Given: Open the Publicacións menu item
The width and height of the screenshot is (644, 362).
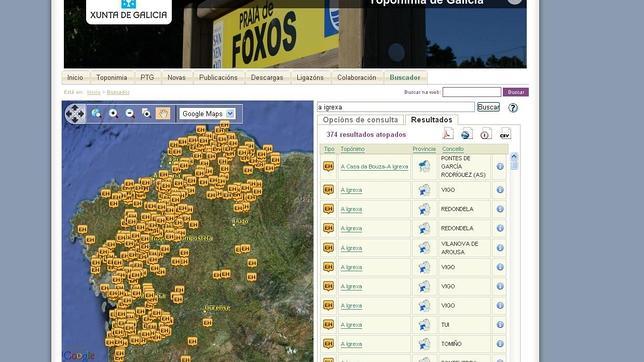Looking at the screenshot, I should click(218, 78).
